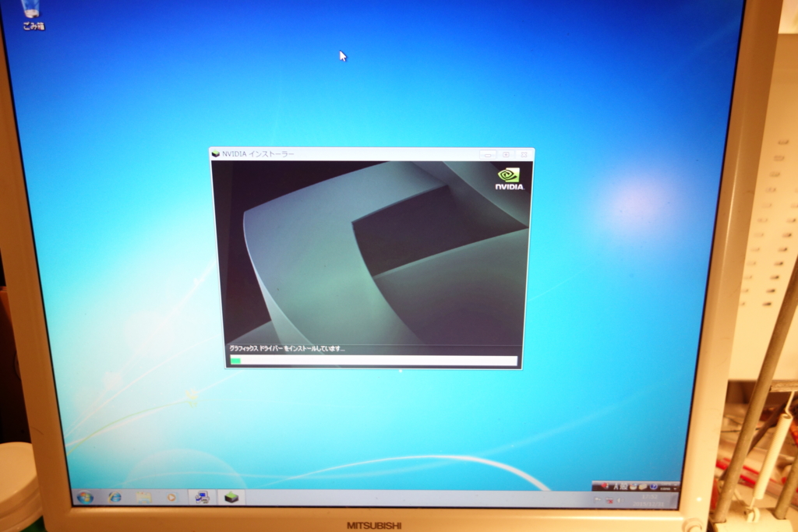Image resolution: width=798 pixels, height=532 pixels.
Task: Toggle the language bar KANA indicator
Action: 666,488
